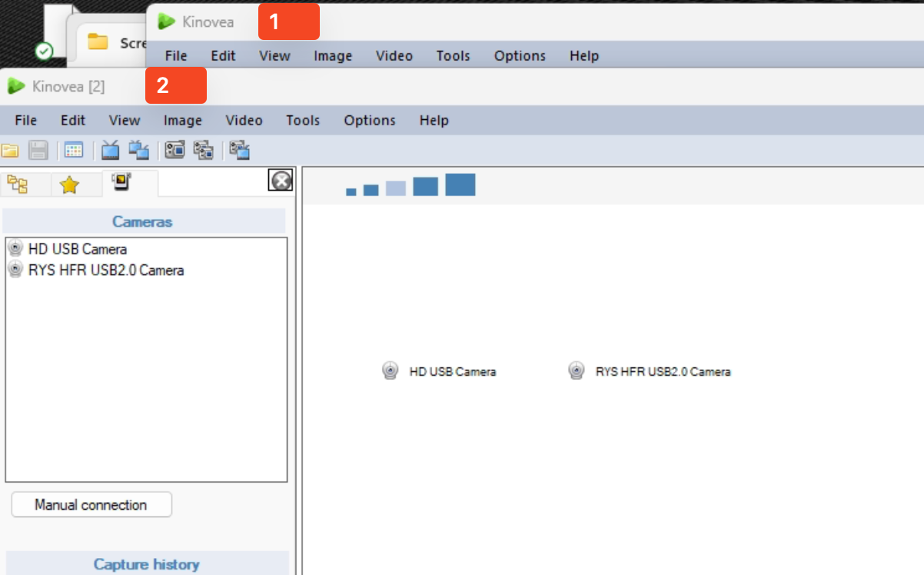
Task: Switch to the camera tab in side panel
Action: point(121,183)
